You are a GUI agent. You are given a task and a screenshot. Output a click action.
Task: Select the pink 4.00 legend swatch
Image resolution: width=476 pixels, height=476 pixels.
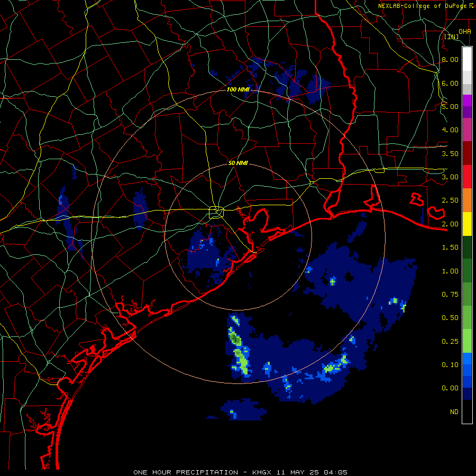pyautogui.click(x=467, y=130)
